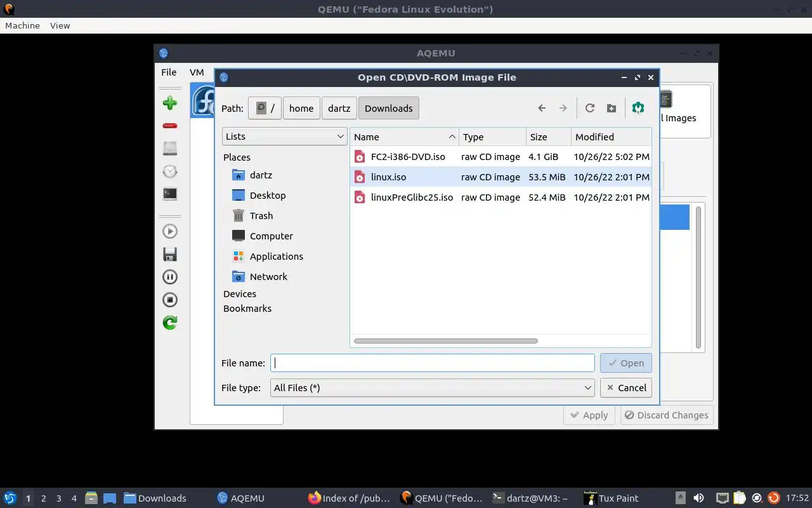Click the green reset VM arrow icon
The width and height of the screenshot is (812, 508).
point(169,323)
